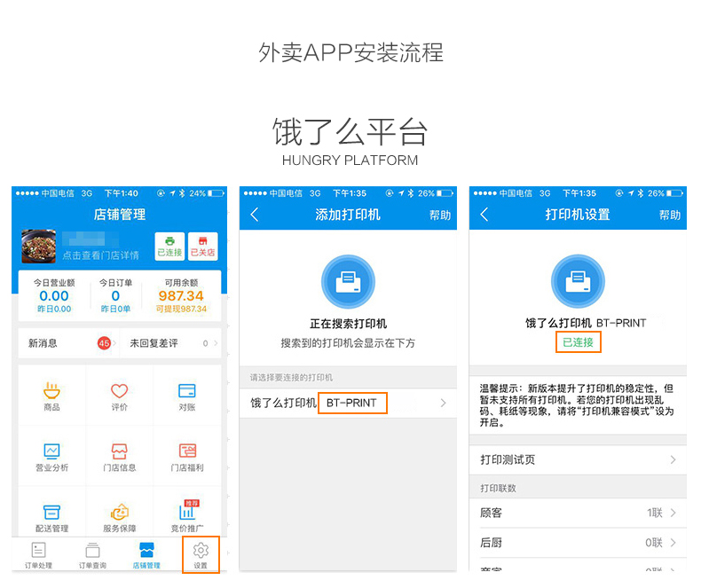Screen dimensions: 701x588
Task: Tap chevron of BT-PRINT printer row
Action: tap(443, 403)
